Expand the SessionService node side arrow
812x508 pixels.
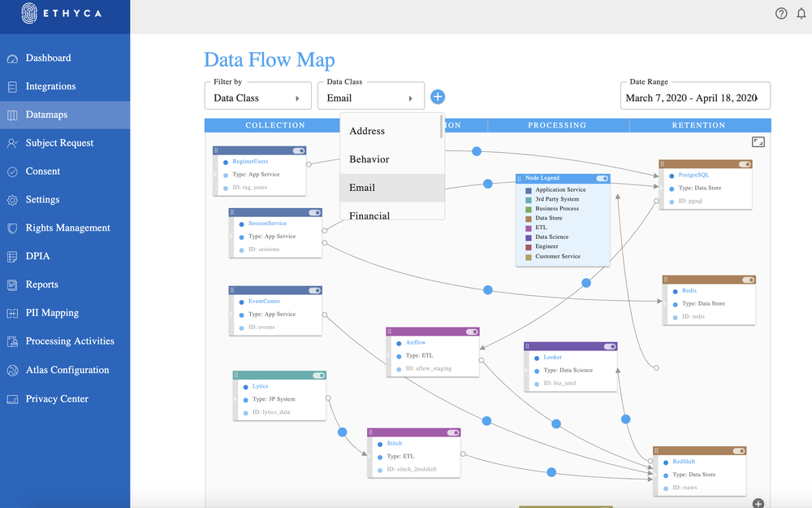click(231, 237)
